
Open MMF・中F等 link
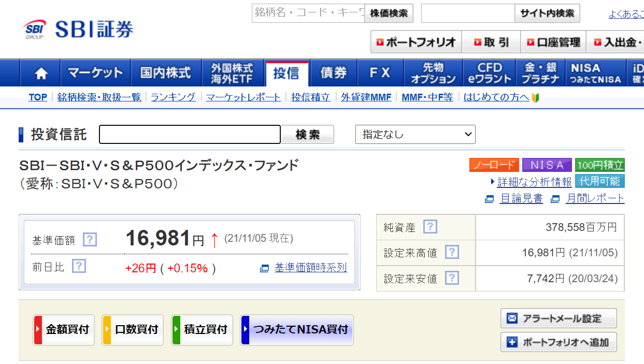point(427,97)
